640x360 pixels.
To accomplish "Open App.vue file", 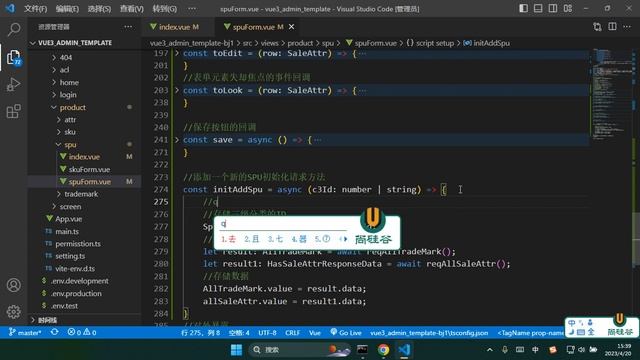I will click(x=69, y=219).
